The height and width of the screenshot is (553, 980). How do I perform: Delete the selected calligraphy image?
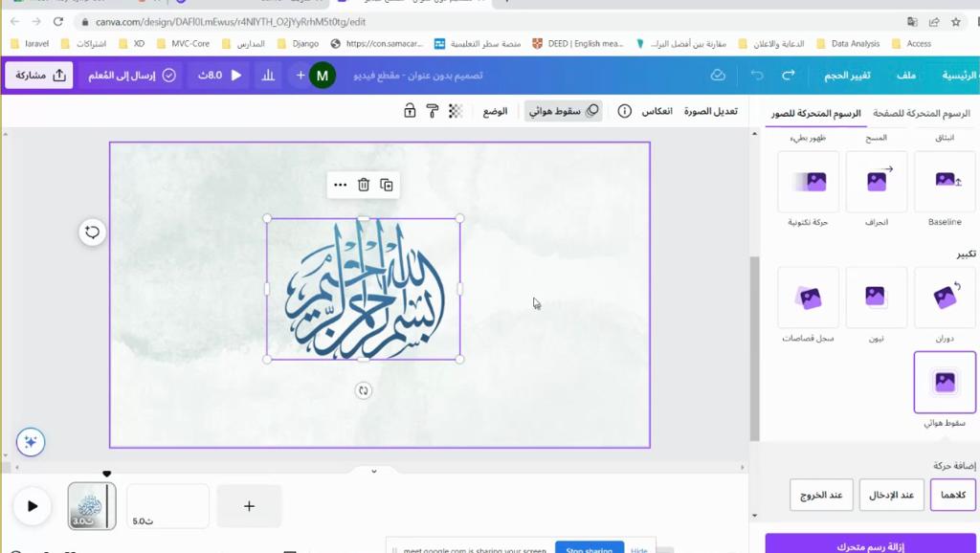coord(363,185)
